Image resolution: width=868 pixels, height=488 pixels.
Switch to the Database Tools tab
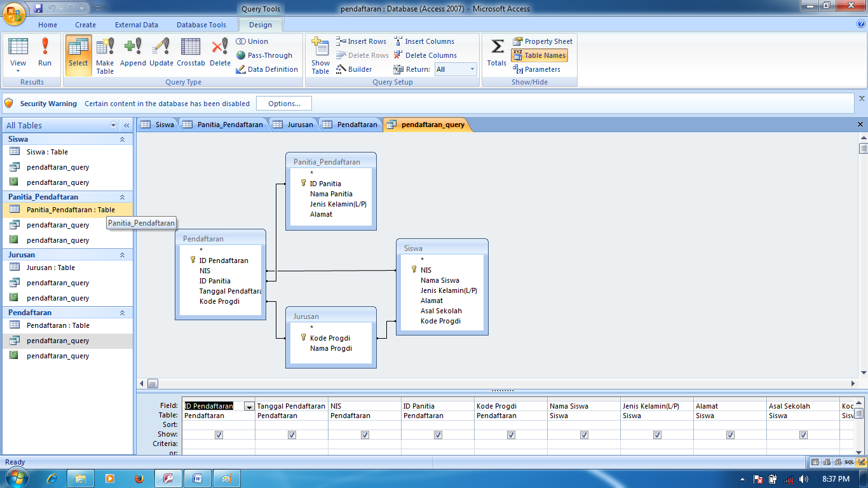[201, 25]
